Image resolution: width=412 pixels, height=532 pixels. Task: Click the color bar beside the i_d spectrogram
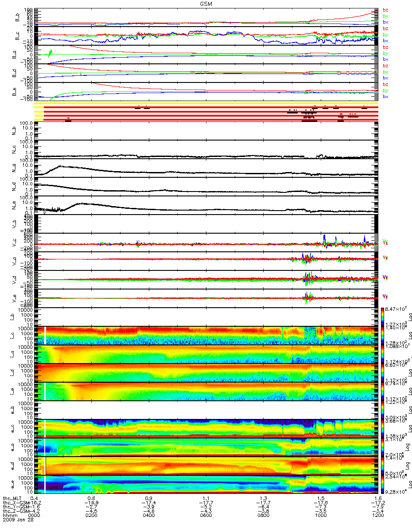(382, 373)
